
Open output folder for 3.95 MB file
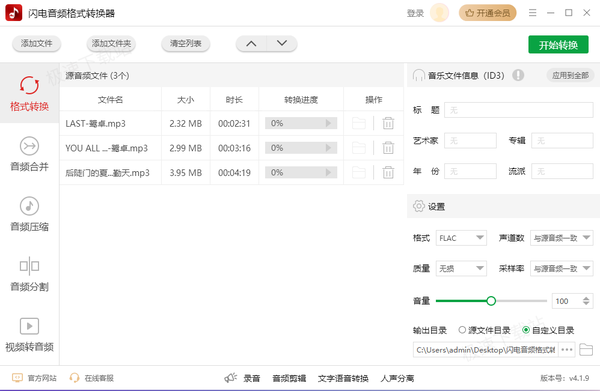[359, 173]
